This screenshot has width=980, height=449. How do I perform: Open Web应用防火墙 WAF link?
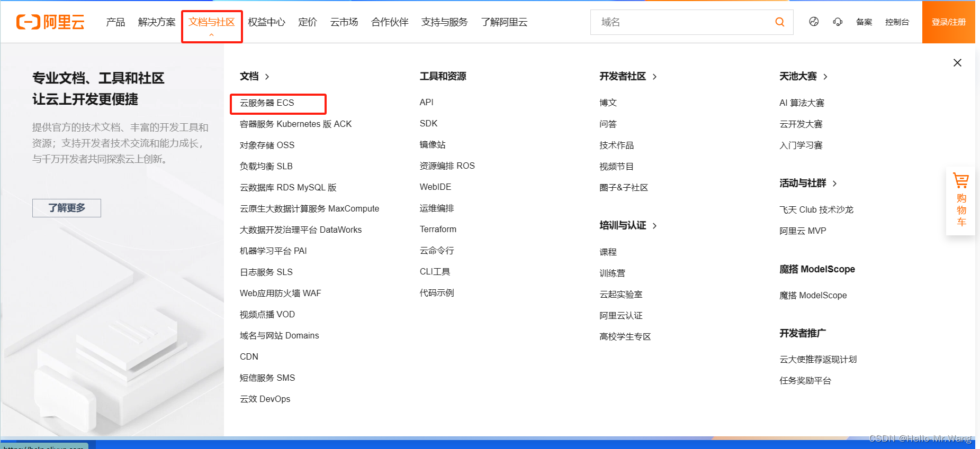tap(280, 293)
